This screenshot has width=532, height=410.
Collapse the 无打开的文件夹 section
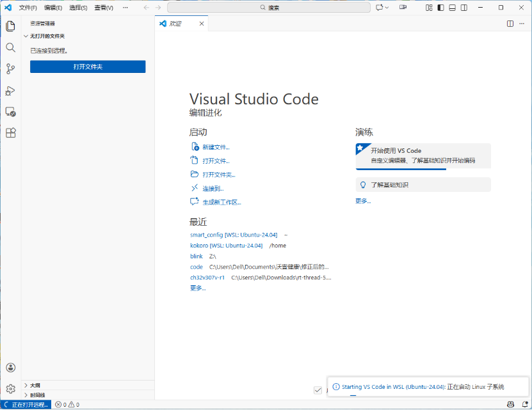click(26, 36)
